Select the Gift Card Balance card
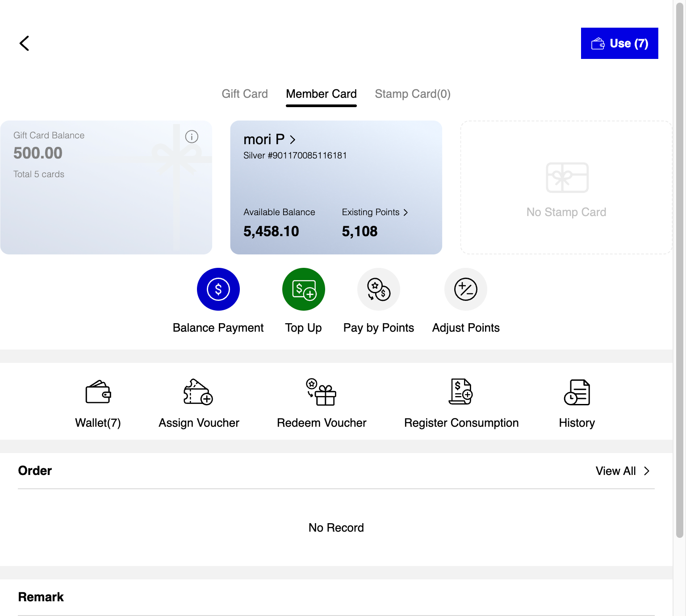This screenshot has height=616, width=686. click(x=106, y=187)
